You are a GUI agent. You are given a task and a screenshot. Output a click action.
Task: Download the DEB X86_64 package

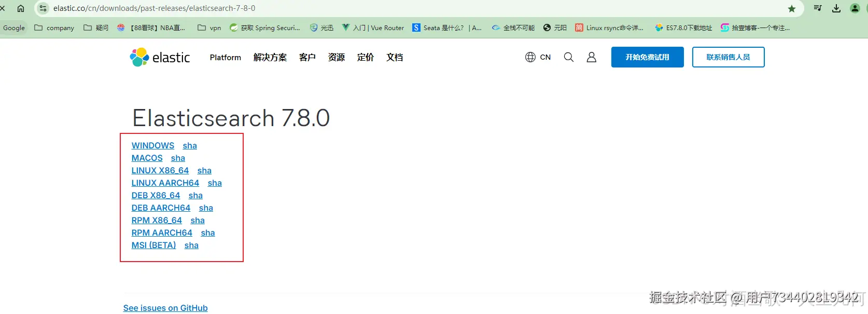[x=156, y=196]
